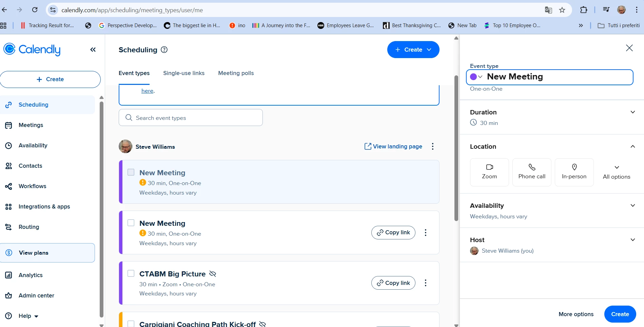
Task: Open three-dot menu beside View landing page
Action: tap(432, 146)
